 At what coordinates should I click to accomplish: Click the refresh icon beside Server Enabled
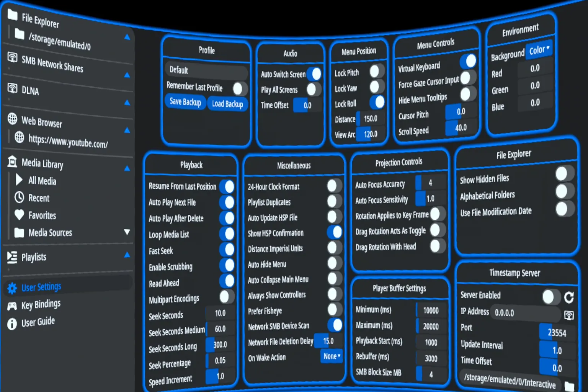pos(569,297)
